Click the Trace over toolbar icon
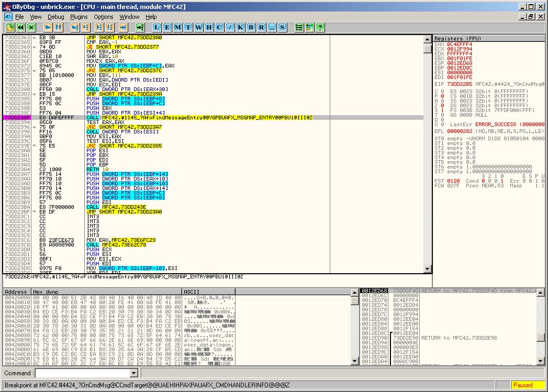Viewport: 548px width, 392px height. pyautogui.click(x=110, y=27)
